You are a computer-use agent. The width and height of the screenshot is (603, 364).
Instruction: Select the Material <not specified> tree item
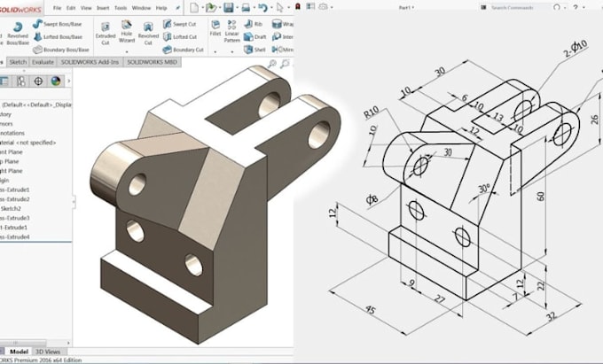point(27,143)
